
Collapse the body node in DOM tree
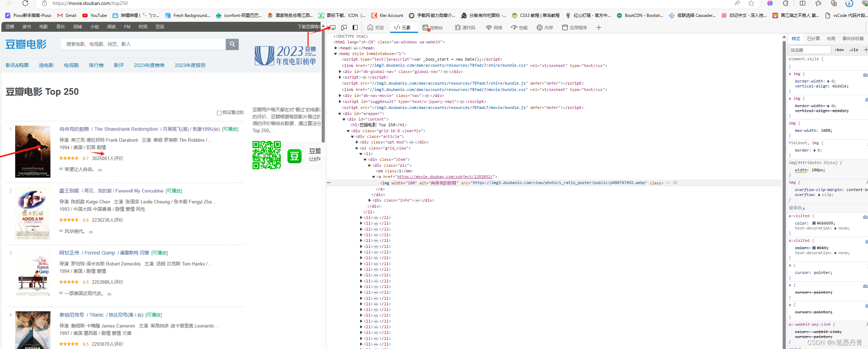point(336,54)
